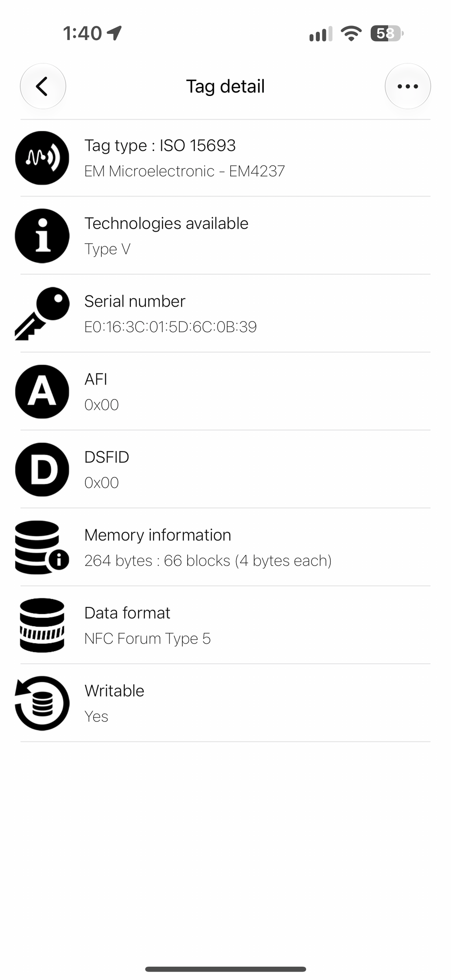The height and width of the screenshot is (980, 451).
Task: Tap the Writable Yes row
Action: (x=225, y=703)
